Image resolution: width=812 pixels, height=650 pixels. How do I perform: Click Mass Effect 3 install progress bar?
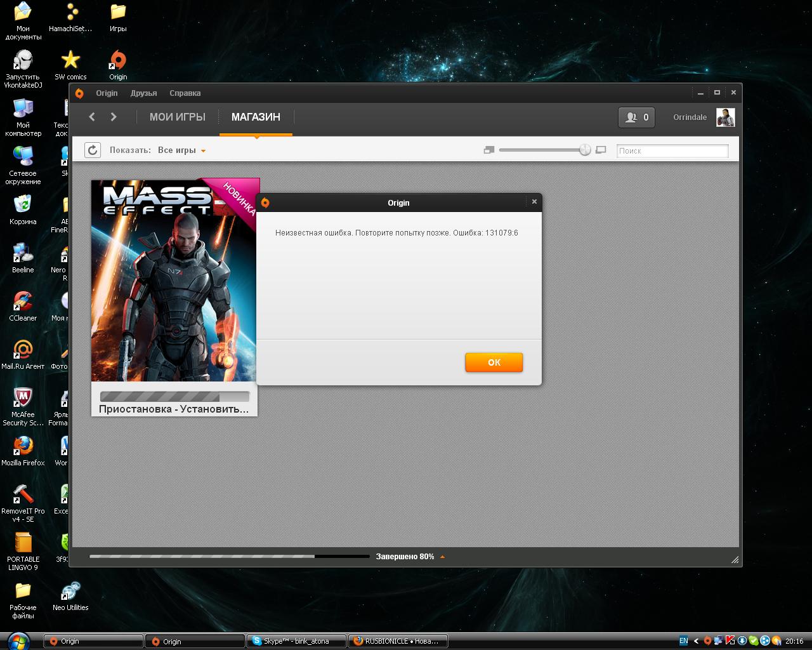(174, 397)
